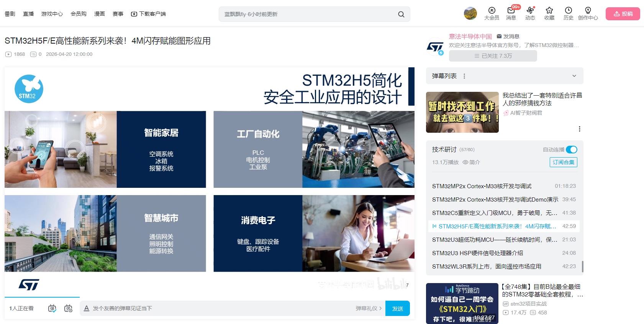
Task: Open three-dot menu on AI智子财阀君 recommendation
Action: pyautogui.click(x=580, y=129)
